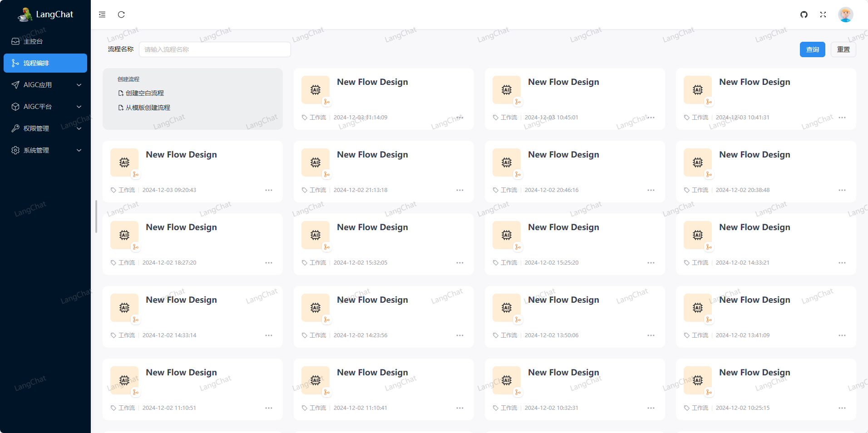Click AI chip icon of flow 2024-12-02 11:10:51

pyautogui.click(x=124, y=380)
